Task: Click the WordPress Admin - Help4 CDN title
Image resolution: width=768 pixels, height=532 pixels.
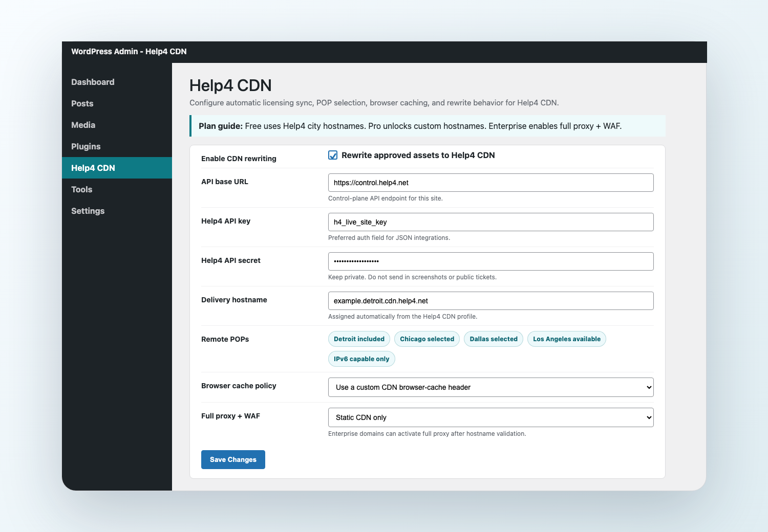Action: pos(129,51)
